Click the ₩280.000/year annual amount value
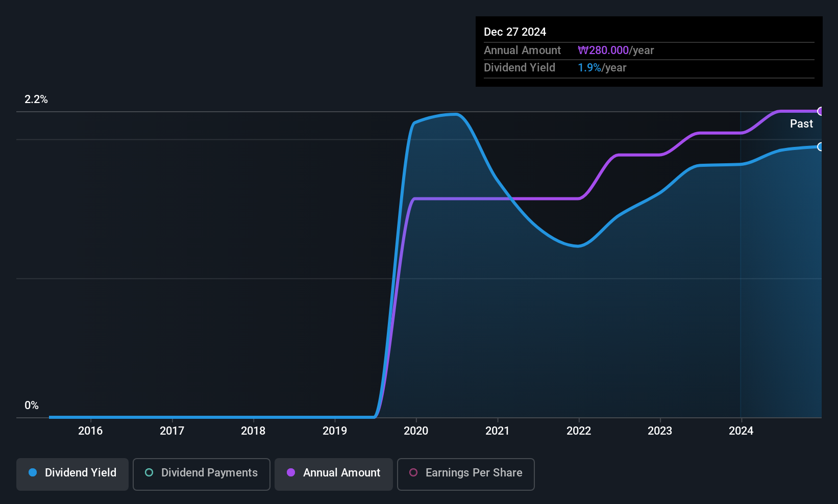838x504 pixels. (615, 50)
